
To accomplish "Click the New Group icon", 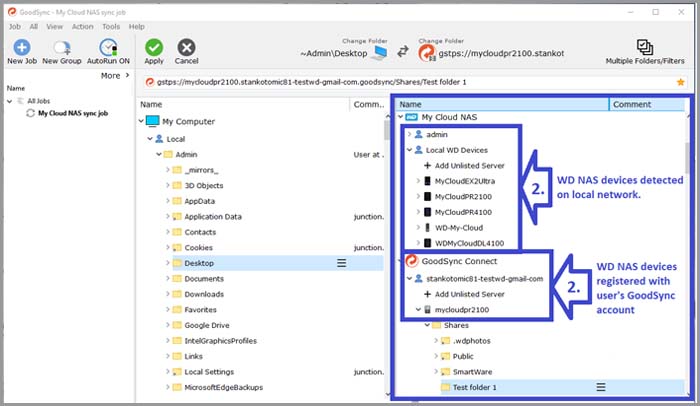I will 63,47.
